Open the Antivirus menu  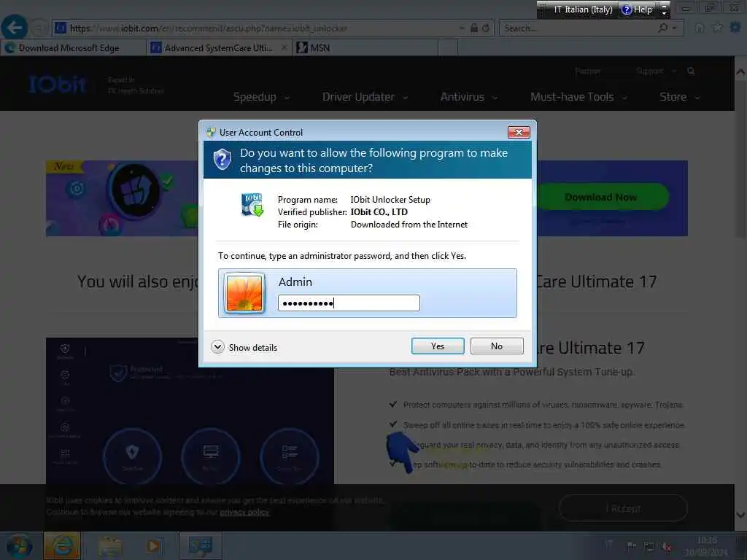pos(469,97)
